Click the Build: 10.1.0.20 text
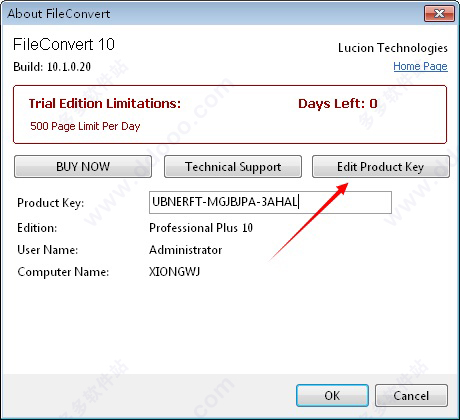This screenshot has width=460, height=420. coord(52,67)
